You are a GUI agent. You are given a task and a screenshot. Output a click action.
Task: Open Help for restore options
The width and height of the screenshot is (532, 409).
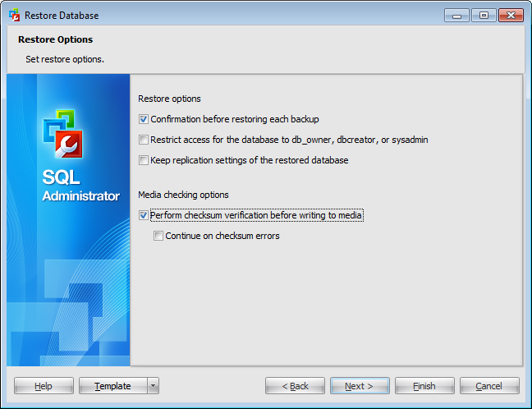[x=44, y=386]
